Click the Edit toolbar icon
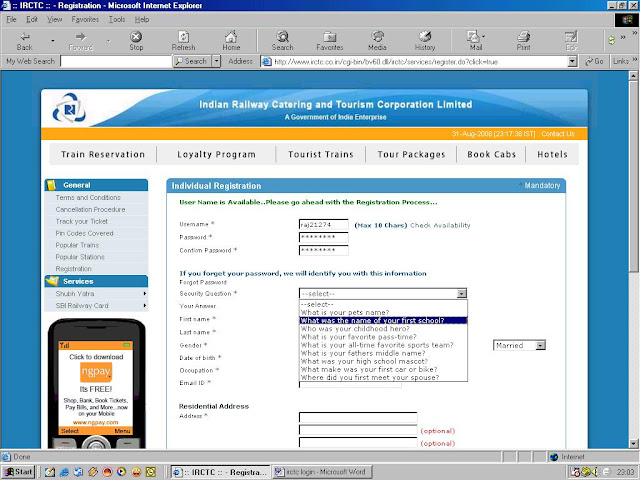The image size is (640, 480). point(571,41)
